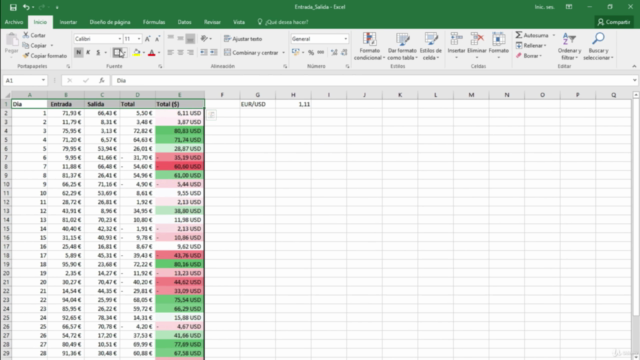Align cell content to the top
Viewport: 640px width, 360px height.
(171, 38)
